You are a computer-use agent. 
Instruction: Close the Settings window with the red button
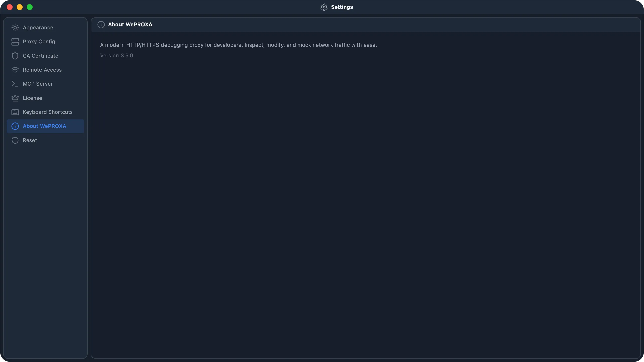click(x=10, y=7)
